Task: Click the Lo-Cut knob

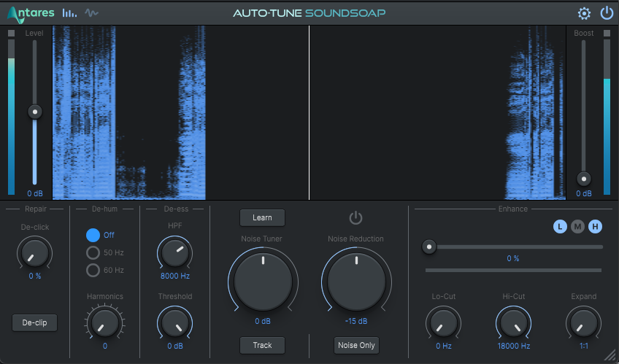Action: coord(443,323)
